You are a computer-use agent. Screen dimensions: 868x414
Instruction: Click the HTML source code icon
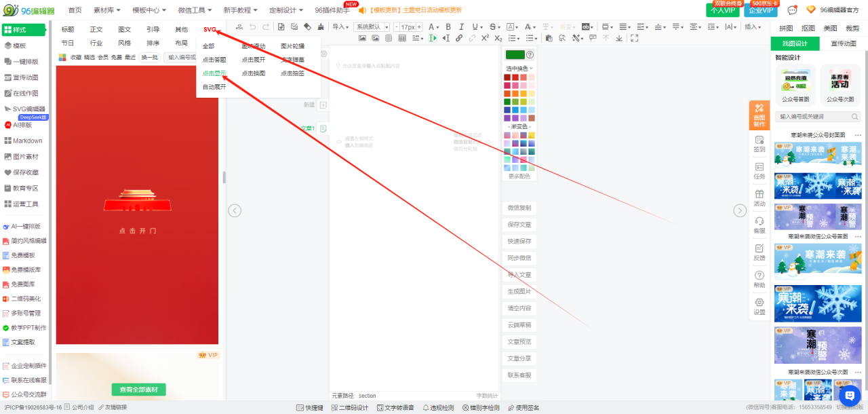tap(239, 27)
